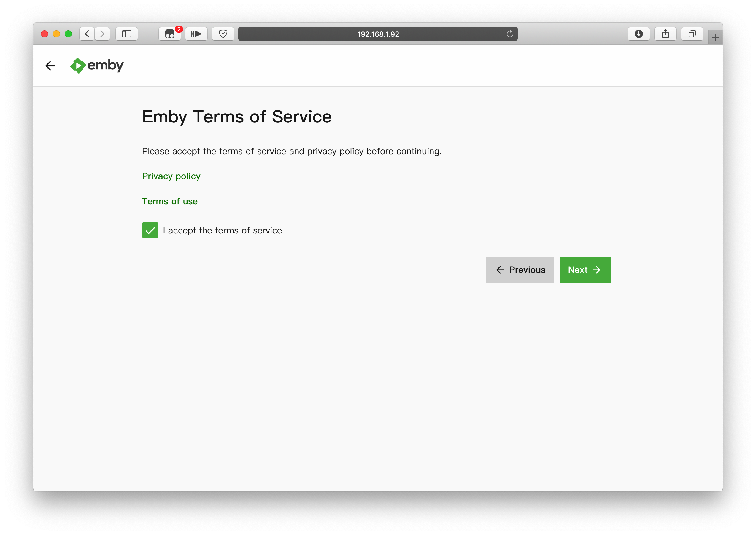Viewport: 756px width, 535px height.
Task: Reload the page using the refresh icon
Action: (x=509, y=34)
